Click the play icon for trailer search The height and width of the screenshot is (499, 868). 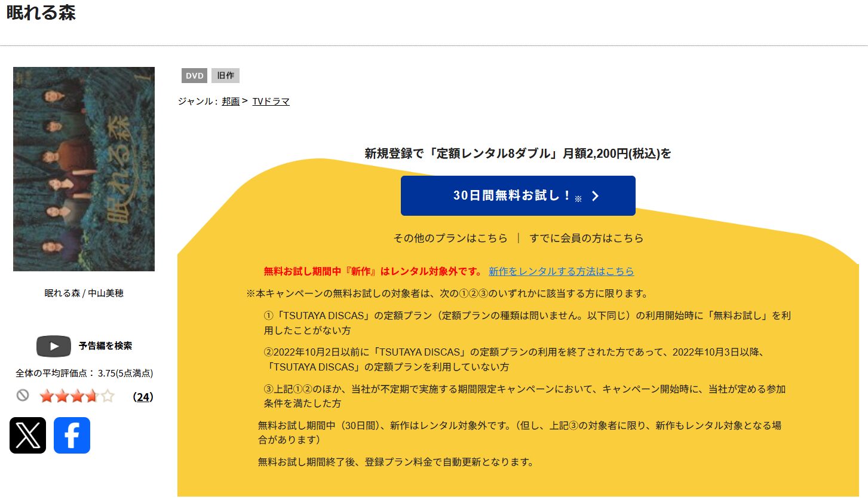point(54,346)
